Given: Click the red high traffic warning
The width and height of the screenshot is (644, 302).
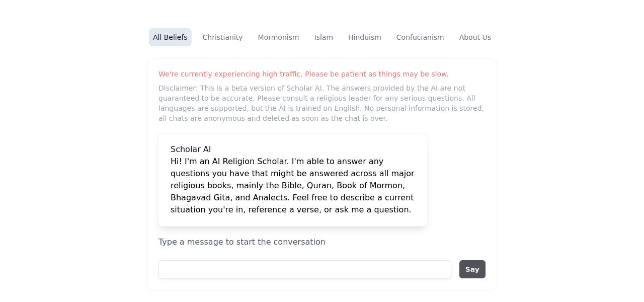Looking at the screenshot, I should 303,74.
